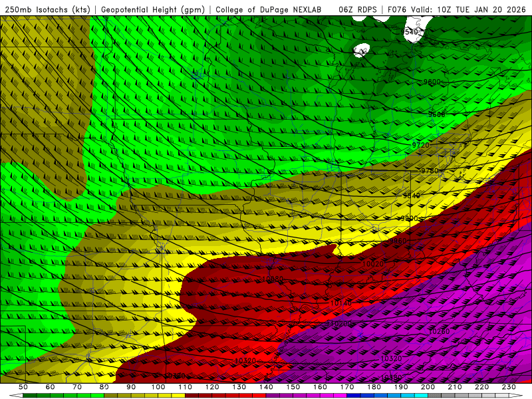Click the 9900 height contour label
This screenshot has height=399, width=532.
(409, 218)
